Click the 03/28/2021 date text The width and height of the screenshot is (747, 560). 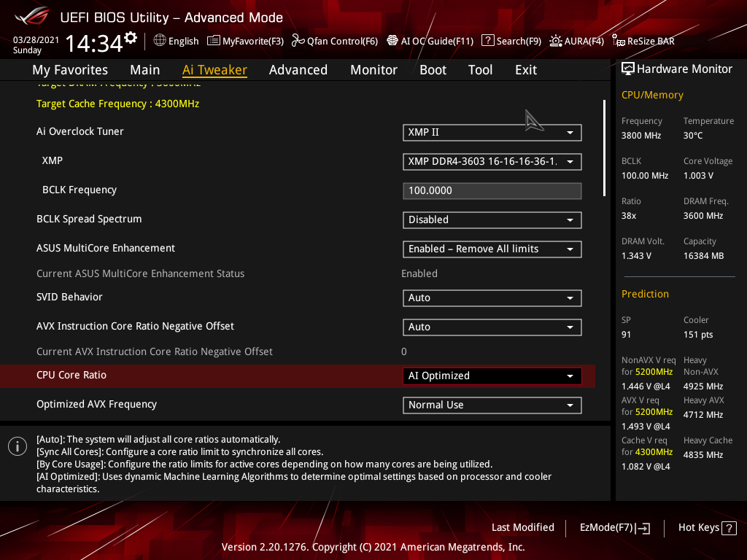click(36, 40)
